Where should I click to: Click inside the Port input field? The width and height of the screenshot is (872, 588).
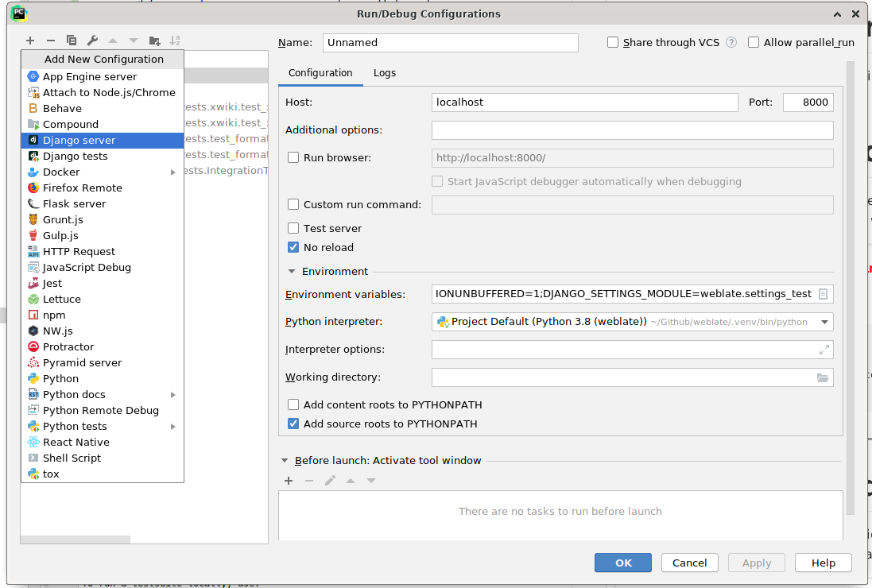[808, 102]
